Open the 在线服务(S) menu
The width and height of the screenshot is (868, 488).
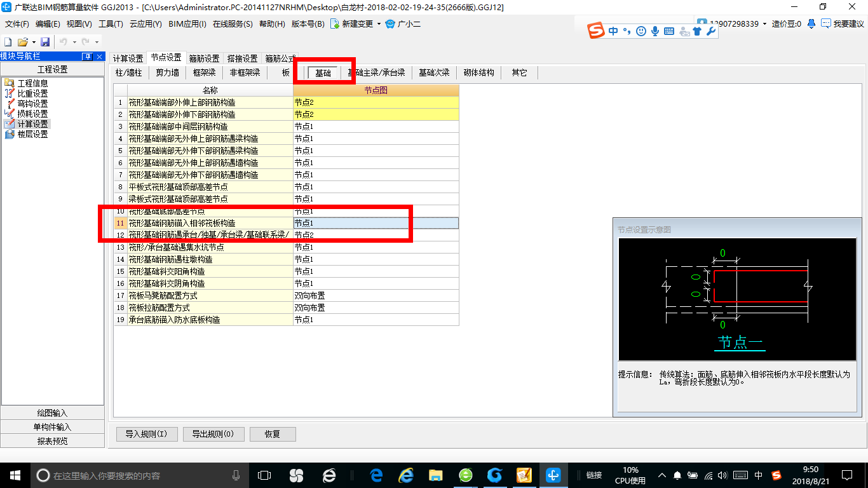click(x=233, y=24)
